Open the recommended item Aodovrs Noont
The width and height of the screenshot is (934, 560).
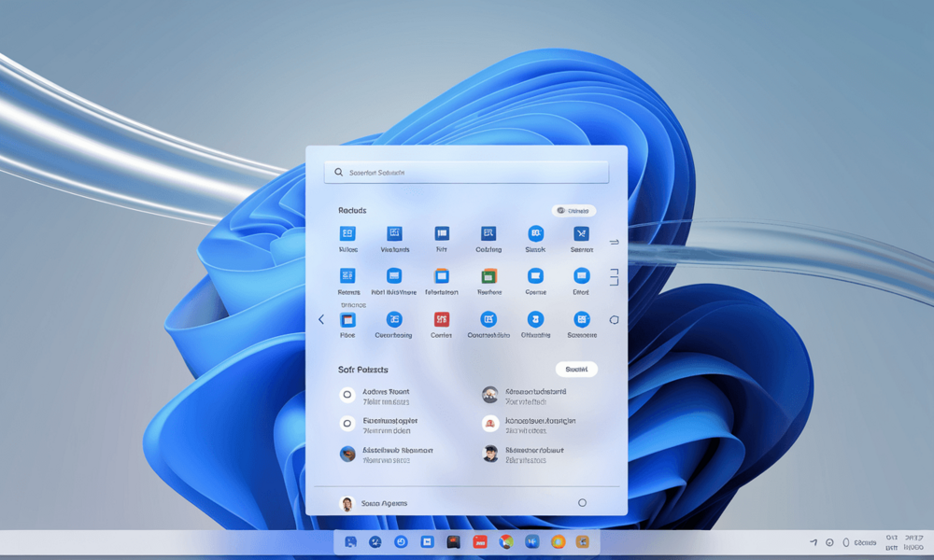(375, 396)
